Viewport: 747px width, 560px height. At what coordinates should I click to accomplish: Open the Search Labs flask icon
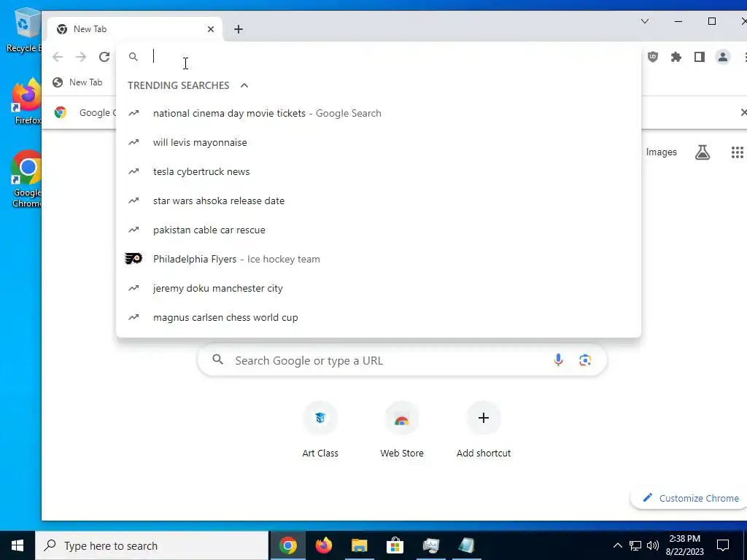[x=703, y=152]
